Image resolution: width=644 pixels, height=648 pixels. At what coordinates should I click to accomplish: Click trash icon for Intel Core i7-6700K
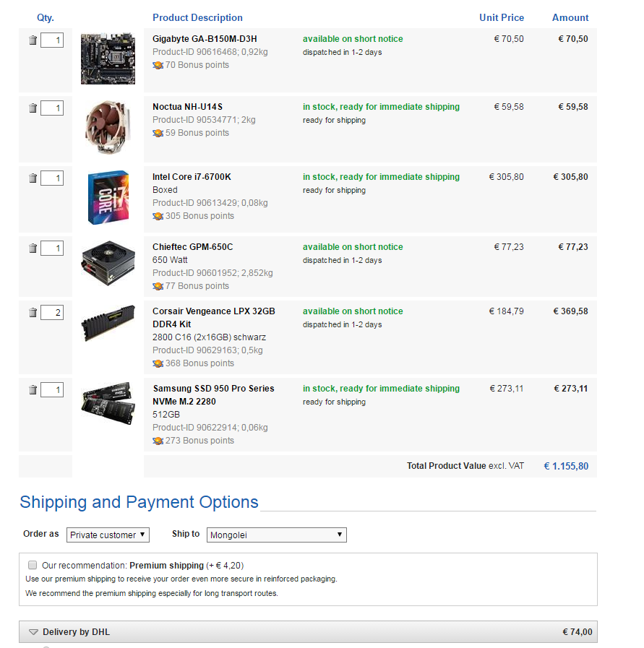33,178
